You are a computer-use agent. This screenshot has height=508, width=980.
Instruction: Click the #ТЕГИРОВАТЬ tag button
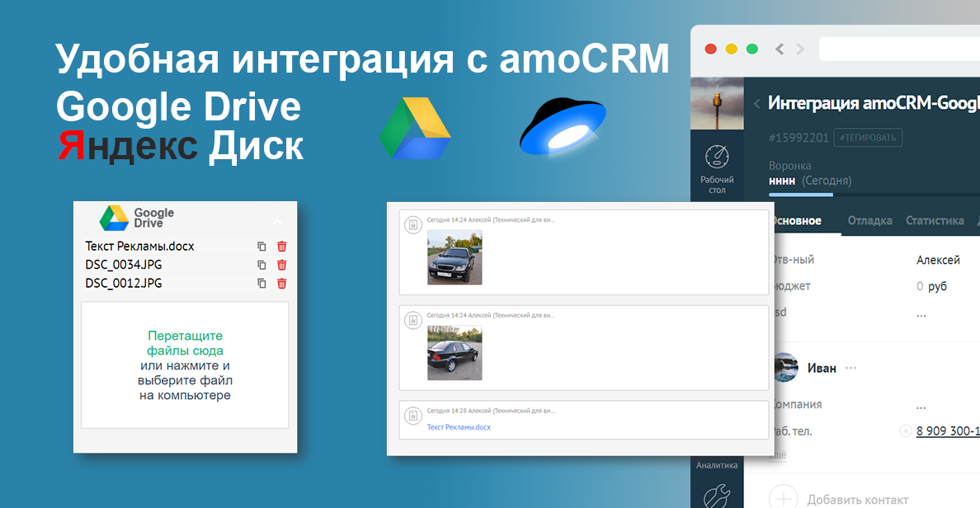click(x=868, y=138)
